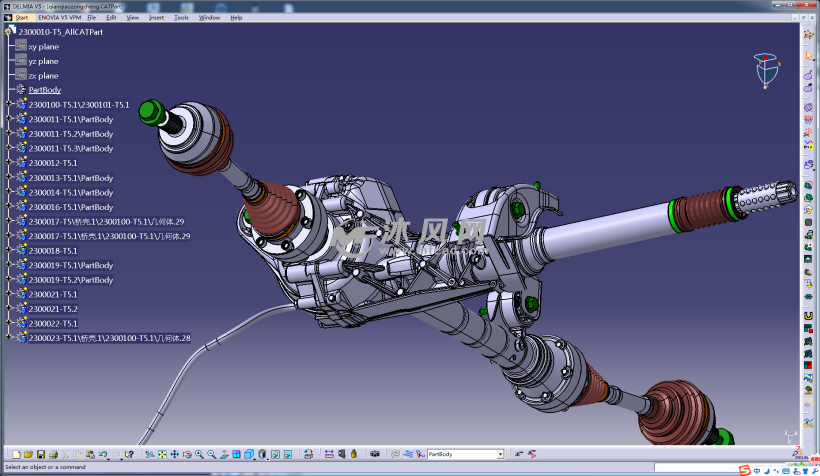This screenshot has width=820, height=476.
Task: Select the underlined PartBody tree item
Action: tap(44, 90)
